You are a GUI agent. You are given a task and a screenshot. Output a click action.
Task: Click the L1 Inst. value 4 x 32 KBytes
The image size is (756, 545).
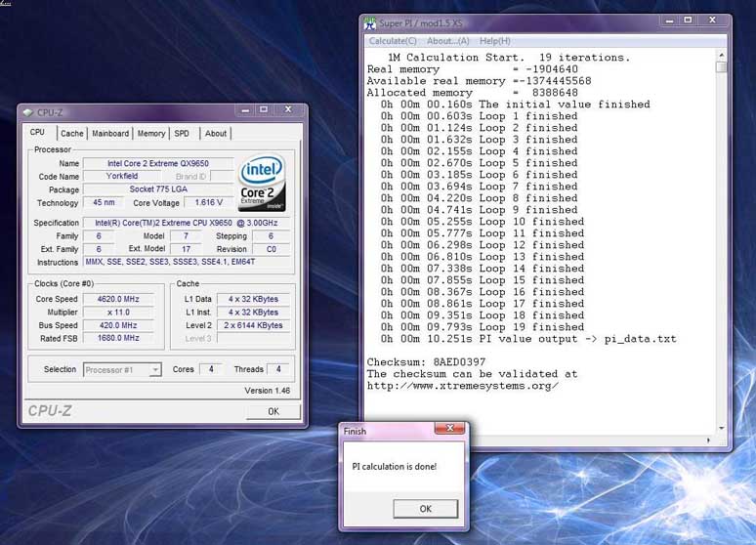[253, 312]
